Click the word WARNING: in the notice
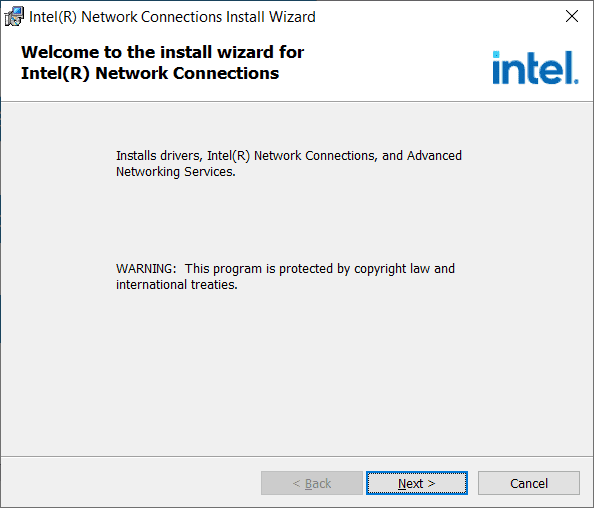594x508 pixels. coord(146,269)
